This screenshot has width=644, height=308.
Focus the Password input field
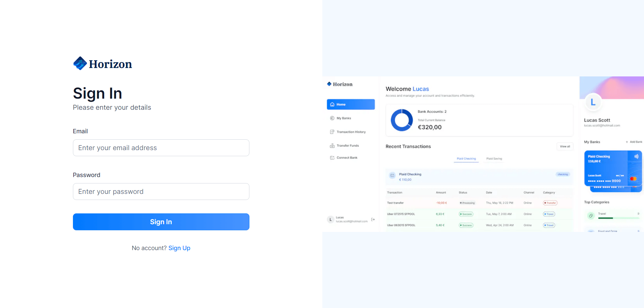161,192
